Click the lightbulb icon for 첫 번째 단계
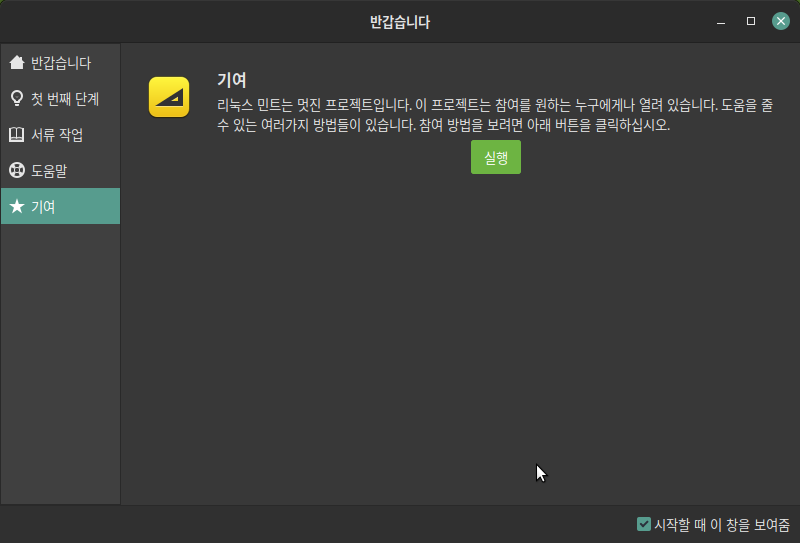The image size is (800, 543). [x=17, y=98]
